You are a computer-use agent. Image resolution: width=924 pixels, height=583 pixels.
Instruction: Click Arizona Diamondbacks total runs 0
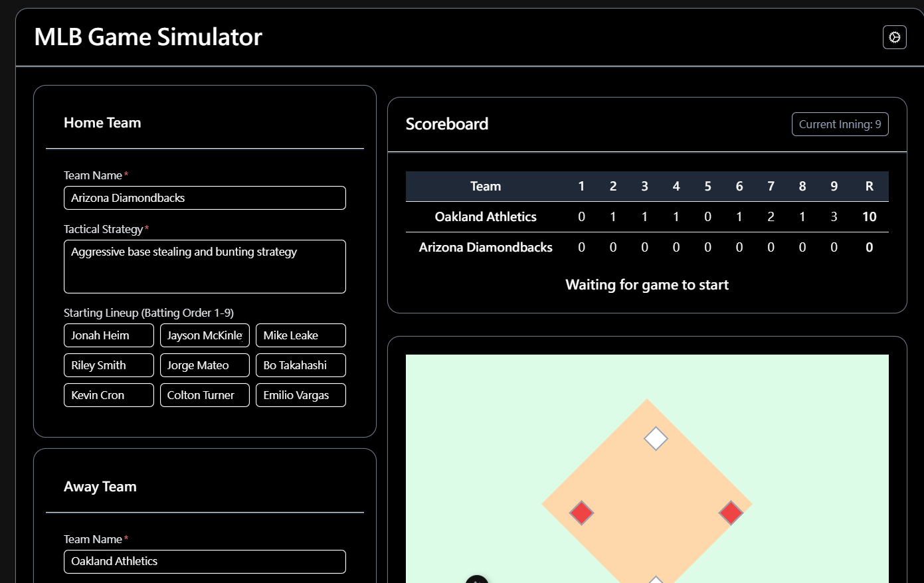point(869,248)
